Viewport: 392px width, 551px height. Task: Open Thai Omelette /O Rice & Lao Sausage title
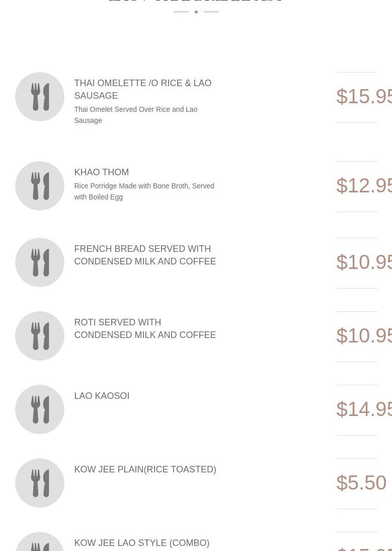tap(142, 89)
